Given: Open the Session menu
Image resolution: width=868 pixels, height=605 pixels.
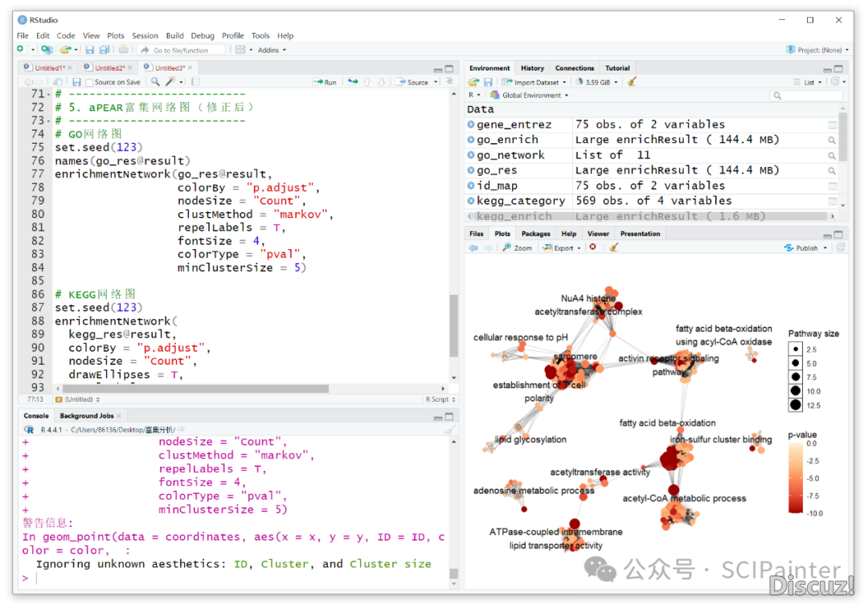Looking at the screenshot, I should (x=145, y=35).
